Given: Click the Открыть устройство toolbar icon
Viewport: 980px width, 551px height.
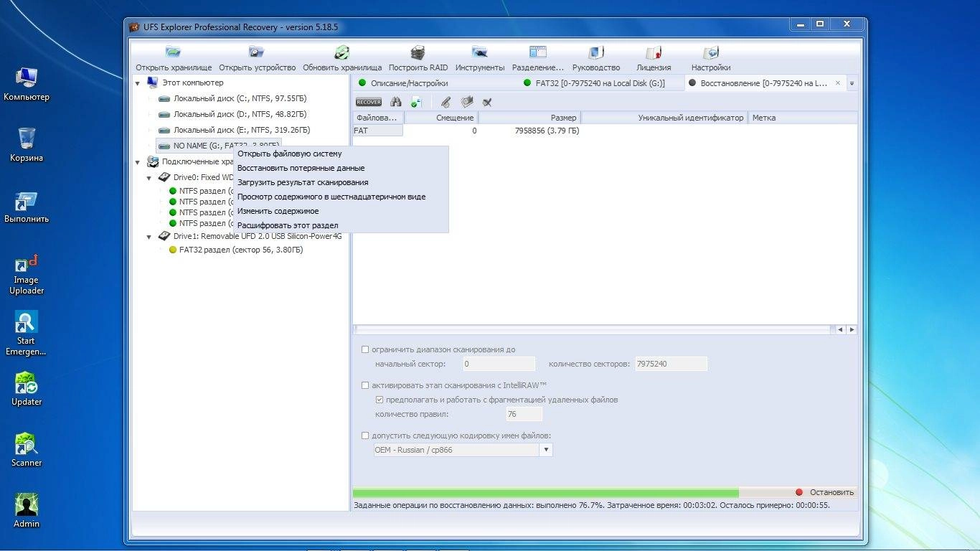Looking at the screenshot, I should tap(257, 52).
